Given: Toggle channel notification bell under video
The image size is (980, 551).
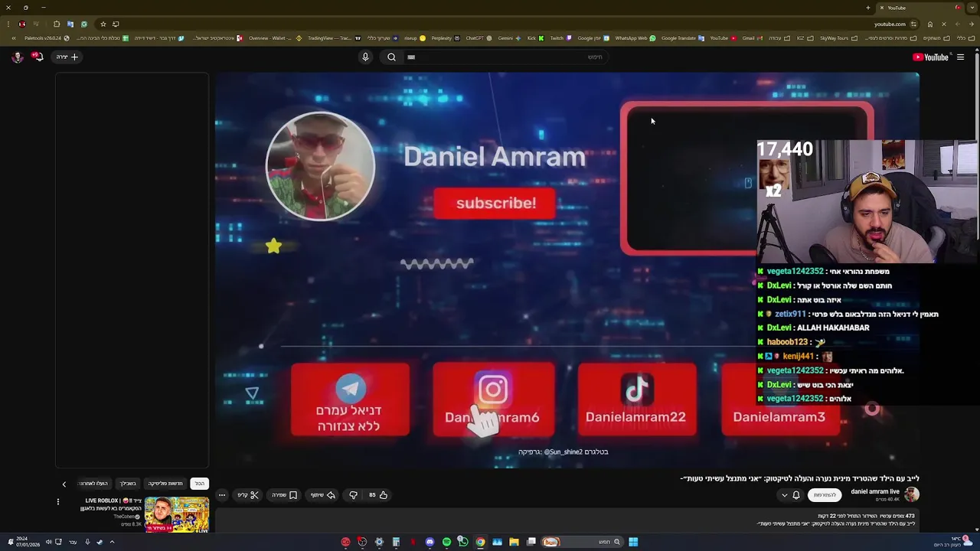Looking at the screenshot, I should pyautogui.click(x=796, y=495).
